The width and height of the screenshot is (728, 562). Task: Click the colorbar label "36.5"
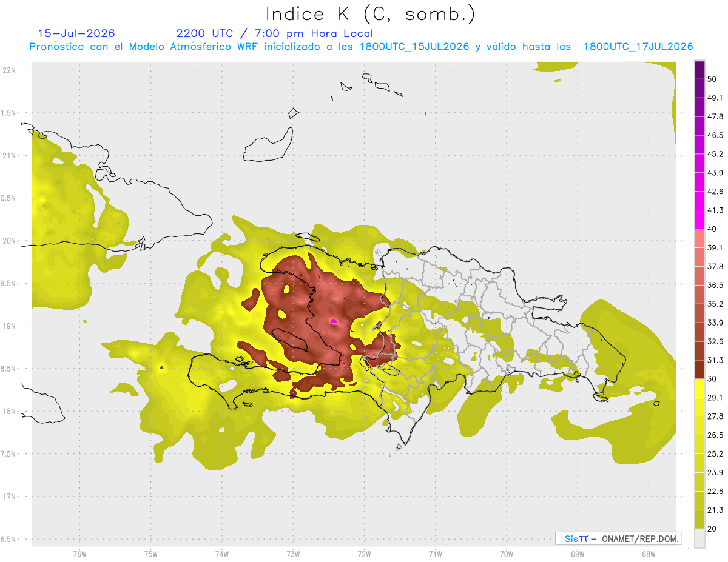[715, 286]
